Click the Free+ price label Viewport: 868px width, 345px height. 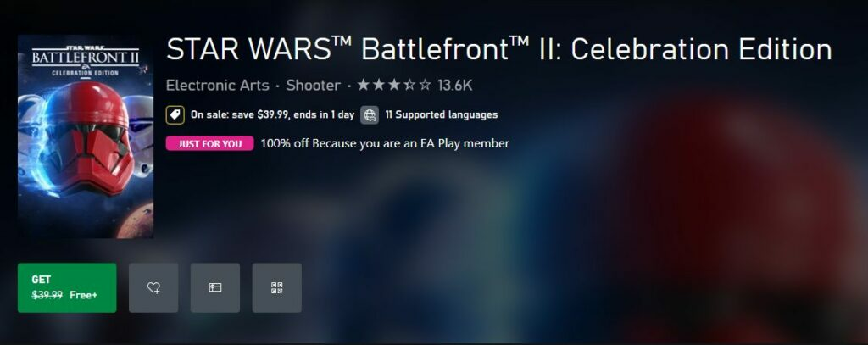point(84,295)
